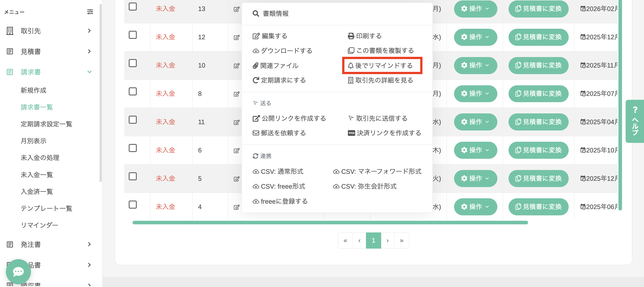Click 見積書に変換 in the 2025年06月 row

(x=538, y=207)
